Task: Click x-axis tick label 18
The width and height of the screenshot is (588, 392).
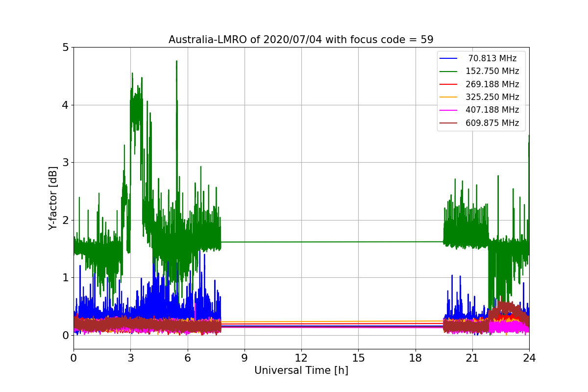Action: 416,358
